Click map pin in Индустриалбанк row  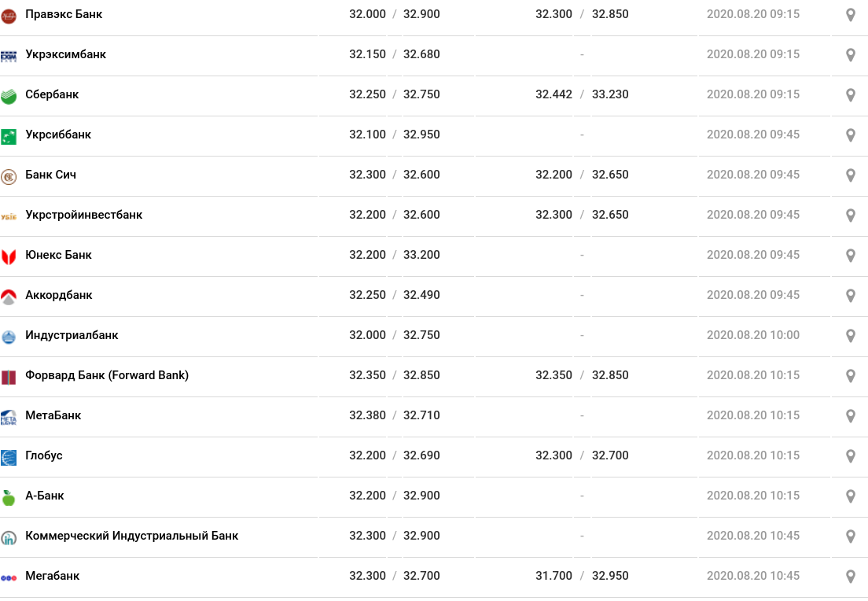(851, 336)
